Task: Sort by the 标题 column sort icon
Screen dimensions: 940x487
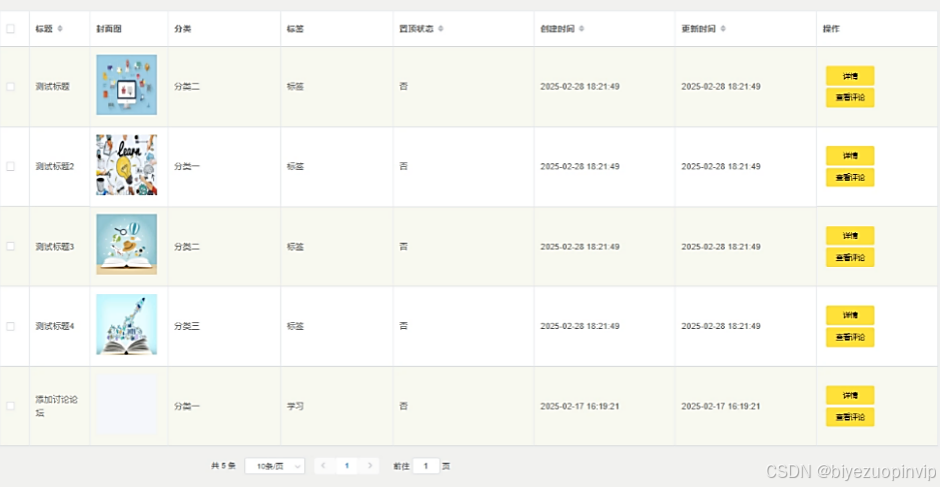Action: coord(60,29)
